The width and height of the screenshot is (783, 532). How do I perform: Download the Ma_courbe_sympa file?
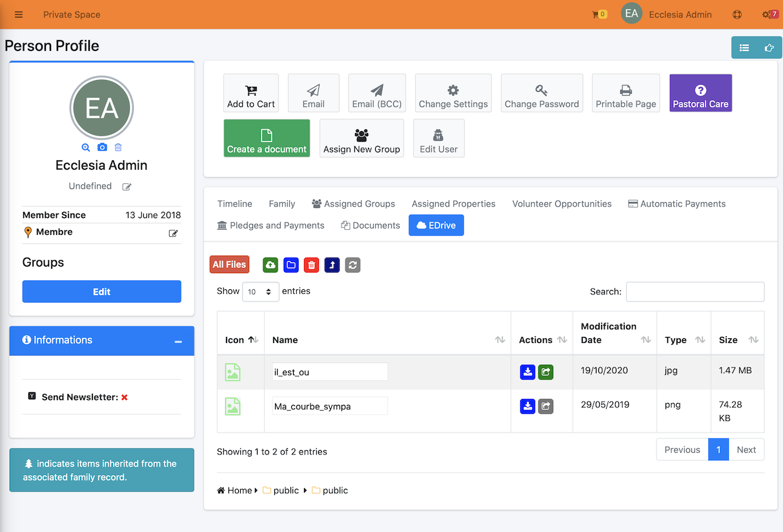(527, 406)
